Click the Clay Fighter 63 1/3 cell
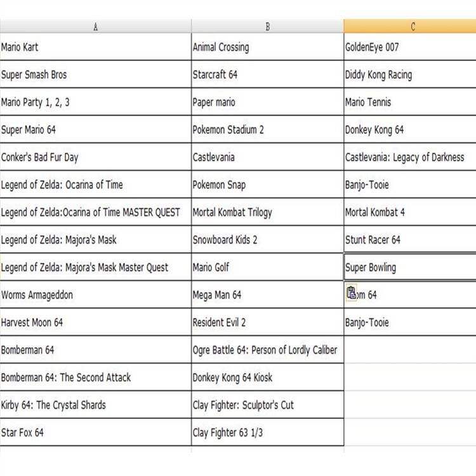476x476 pixels. tap(267, 433)
